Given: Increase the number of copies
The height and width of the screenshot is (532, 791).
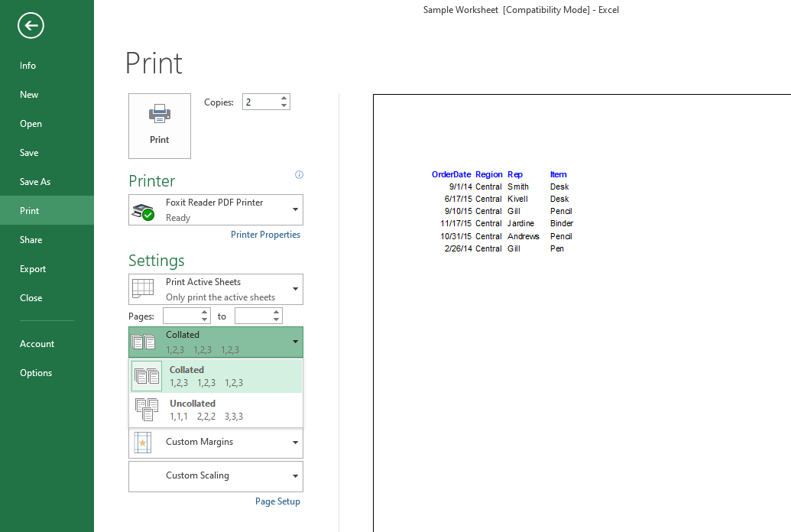Looking at the screenshot, I should (x=284, y=98).
